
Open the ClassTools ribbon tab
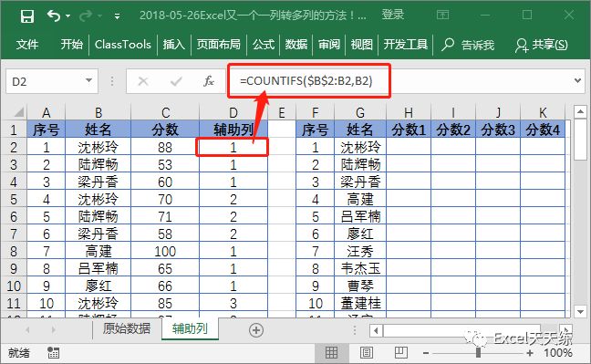coord(123,45)
